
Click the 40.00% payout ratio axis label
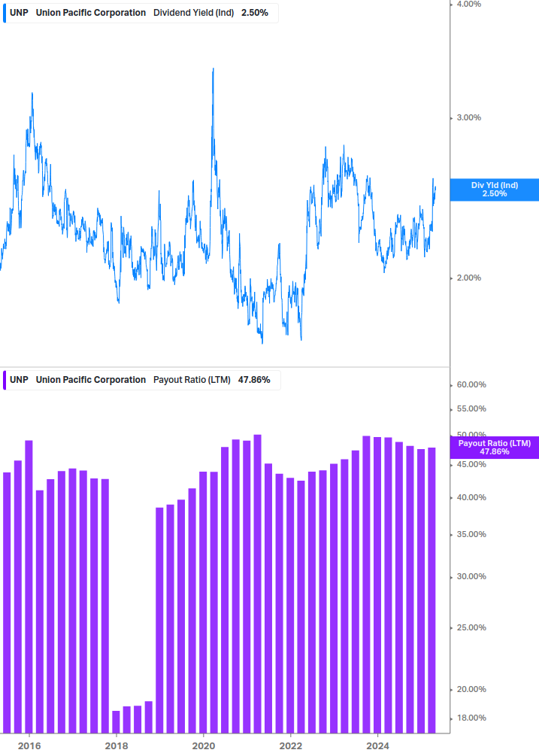[x=471, y=497]
